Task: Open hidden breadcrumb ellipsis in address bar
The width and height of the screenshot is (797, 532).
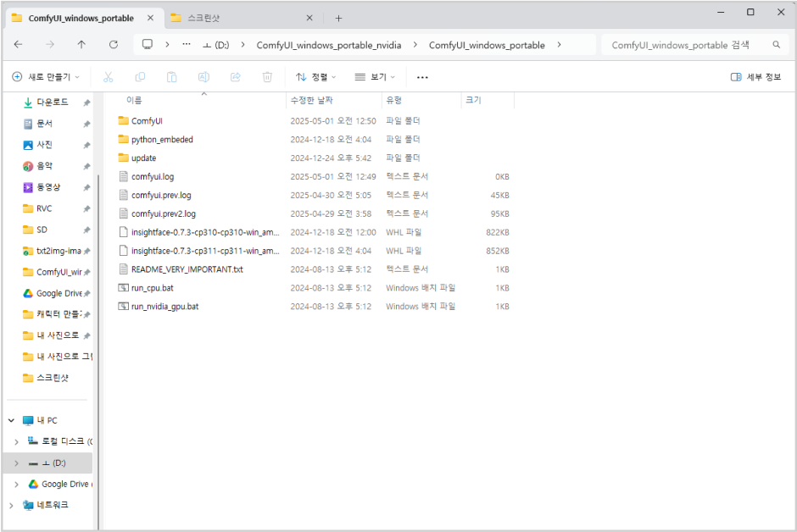Action: click(187, 44)
